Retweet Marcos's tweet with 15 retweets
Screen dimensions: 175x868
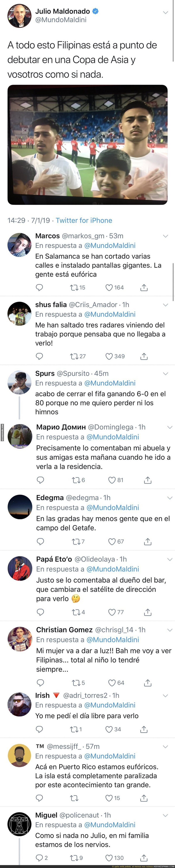[x=74, y=287]
